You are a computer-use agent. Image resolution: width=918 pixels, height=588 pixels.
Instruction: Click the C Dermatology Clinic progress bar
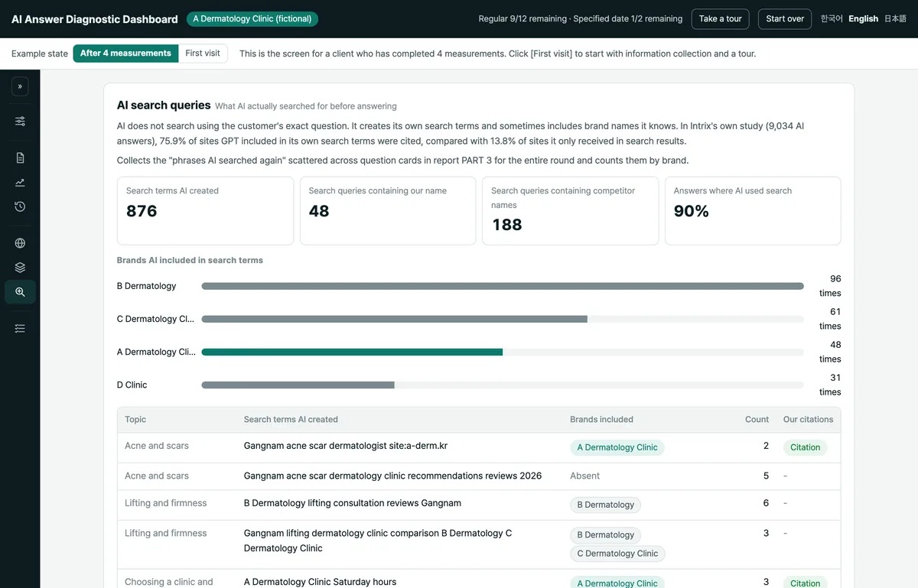point(503,319)
